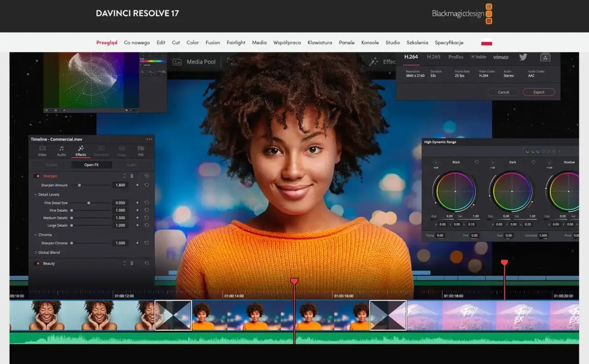Viewport: 589px width, 364px height.
Task: Select the first cross-dissolve transition on timeline
Action: point(173,315)
